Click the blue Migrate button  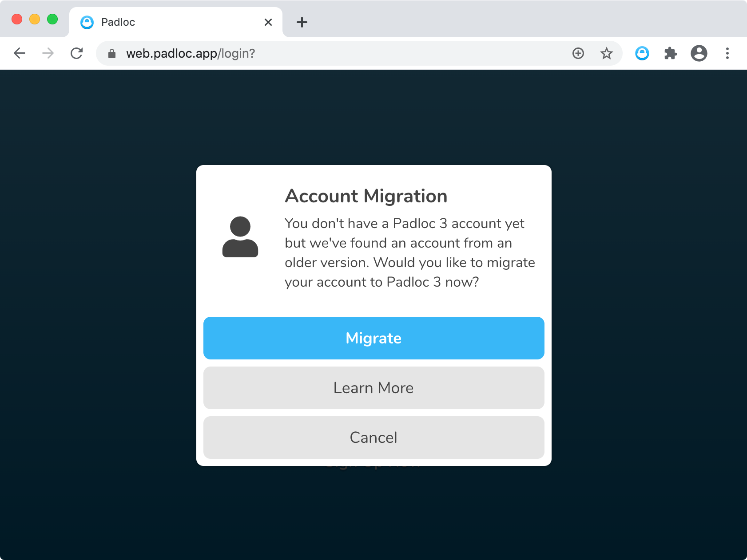click(373, 338)
